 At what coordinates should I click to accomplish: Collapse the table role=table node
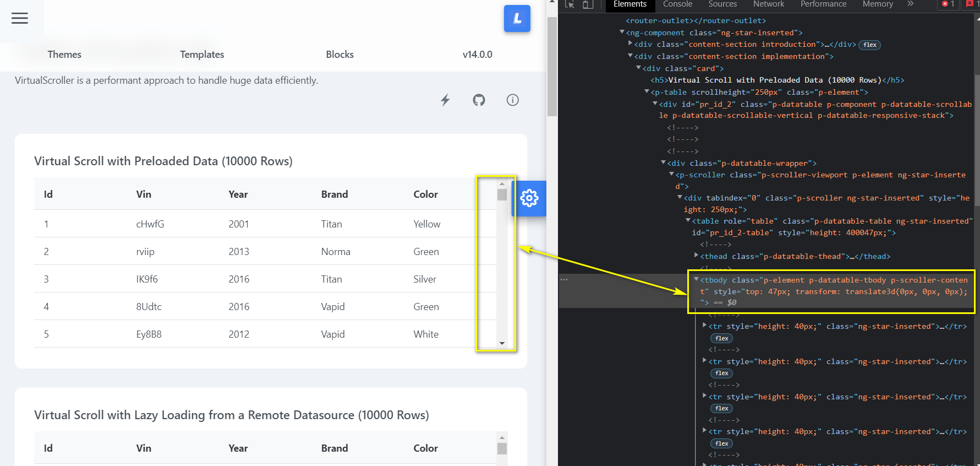pos(688,220)
